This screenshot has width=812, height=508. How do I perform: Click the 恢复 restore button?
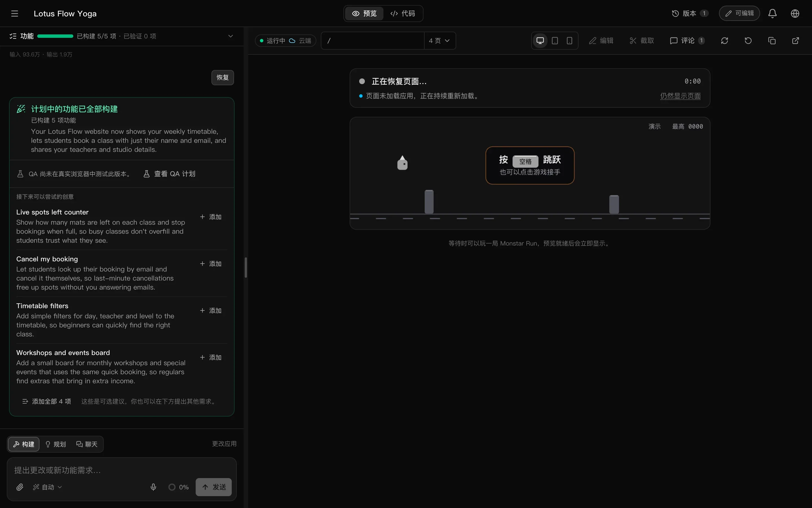pos(222,78)
